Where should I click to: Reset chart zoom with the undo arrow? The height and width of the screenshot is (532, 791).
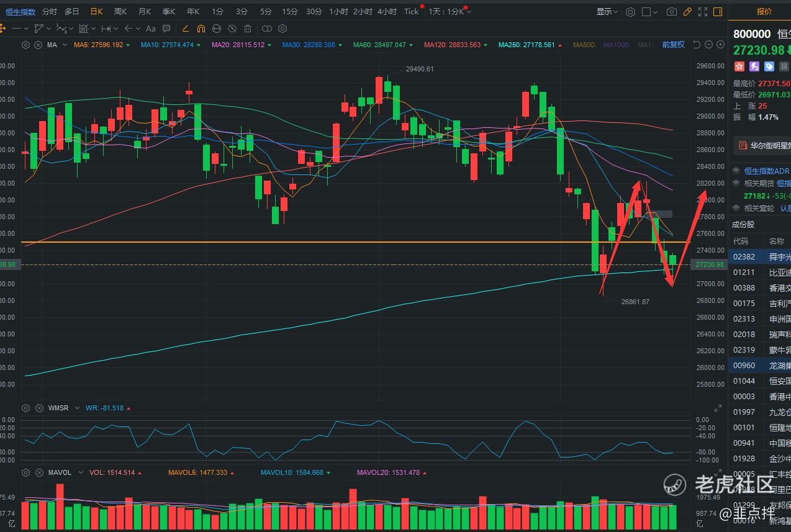(697, 45)
